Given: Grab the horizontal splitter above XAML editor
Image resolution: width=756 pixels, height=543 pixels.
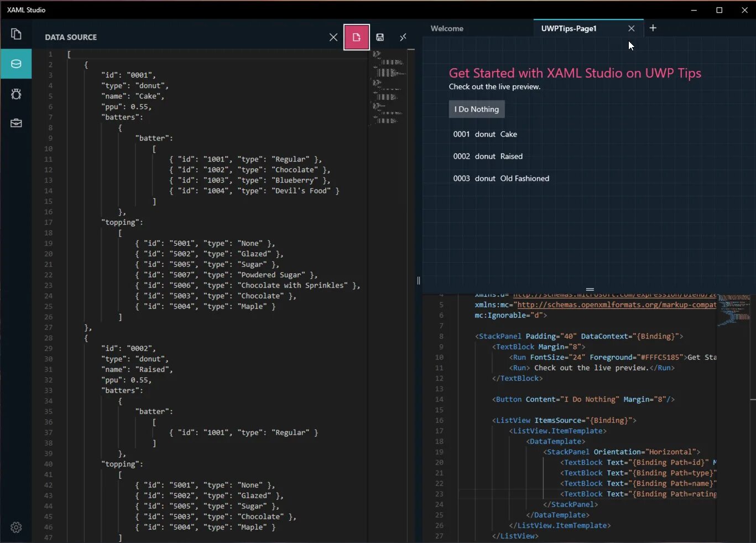Looking at the screenshot, I should (x=590, y=289).
